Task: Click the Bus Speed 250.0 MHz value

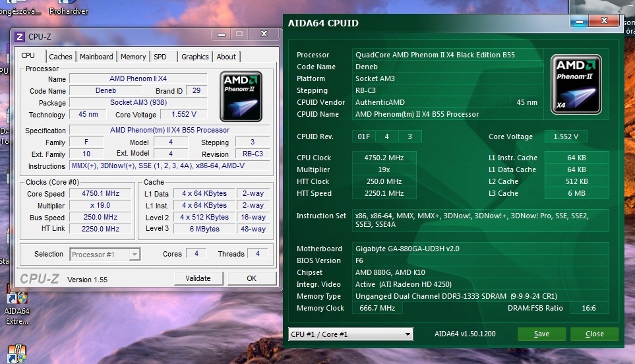Action: point(100,217)
